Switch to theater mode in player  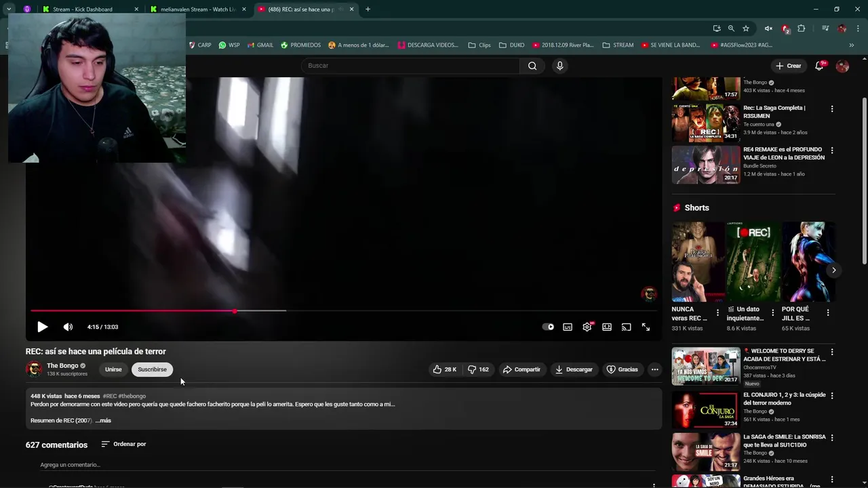click(607, 327)
